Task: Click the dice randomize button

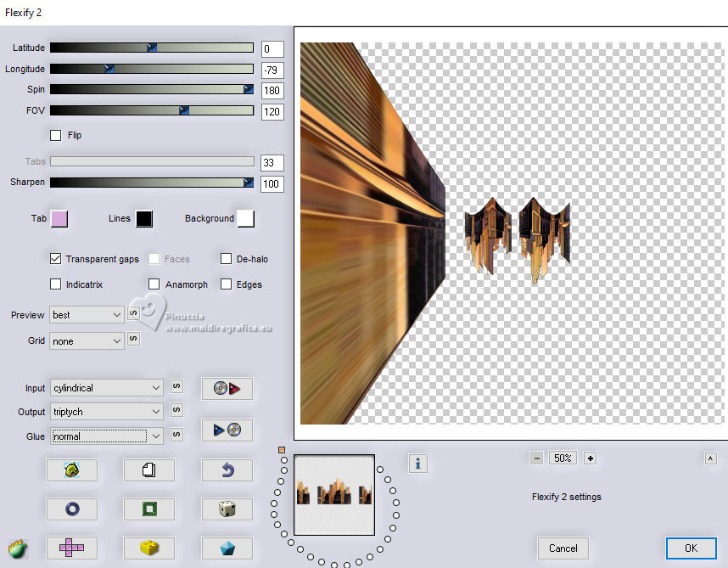Action: [x=227, y=509]
